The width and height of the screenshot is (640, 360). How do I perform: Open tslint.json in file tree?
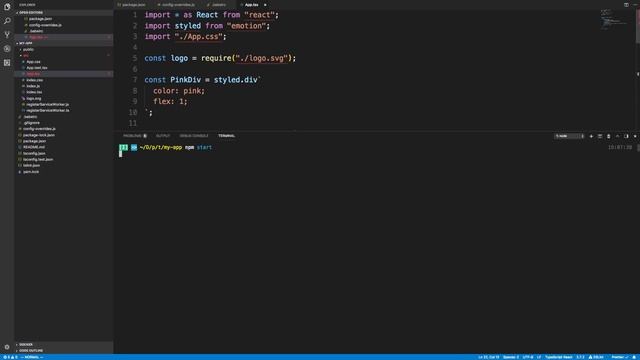tap(31, 166)
